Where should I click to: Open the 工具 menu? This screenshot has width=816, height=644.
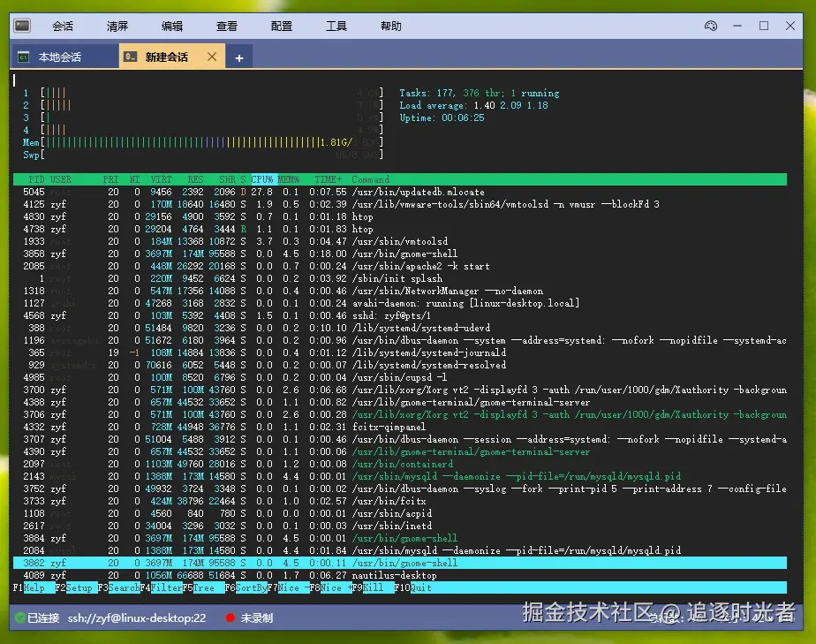point(336,27)
